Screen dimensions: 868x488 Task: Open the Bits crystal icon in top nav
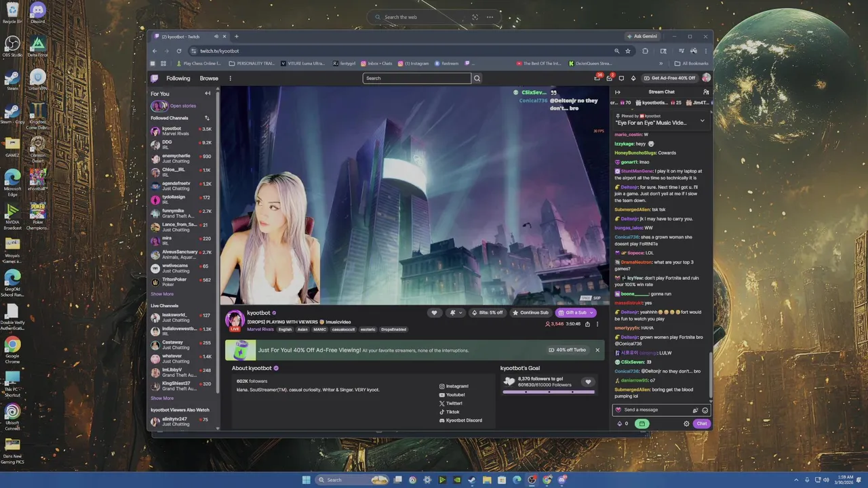pyautogui.click(x=633, y=78)
